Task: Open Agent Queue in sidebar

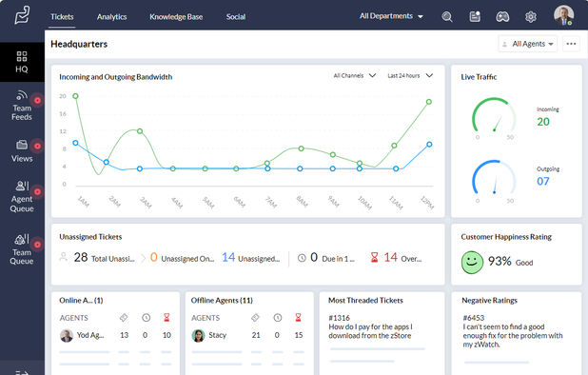Action: [22, 197]
